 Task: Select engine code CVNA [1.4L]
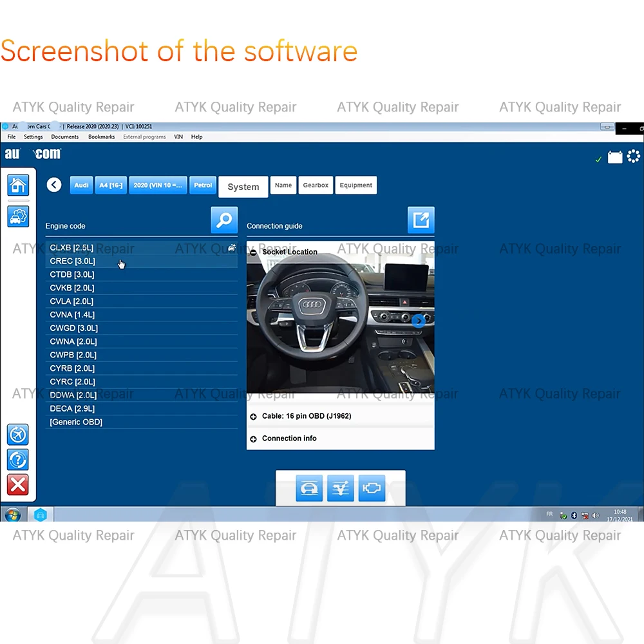coord(141,315)
